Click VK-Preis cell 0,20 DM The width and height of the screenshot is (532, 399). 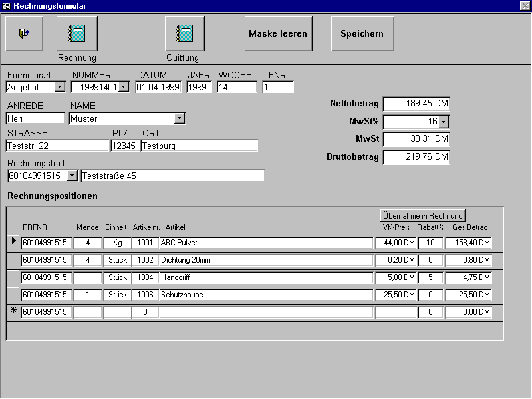[396, 260]
